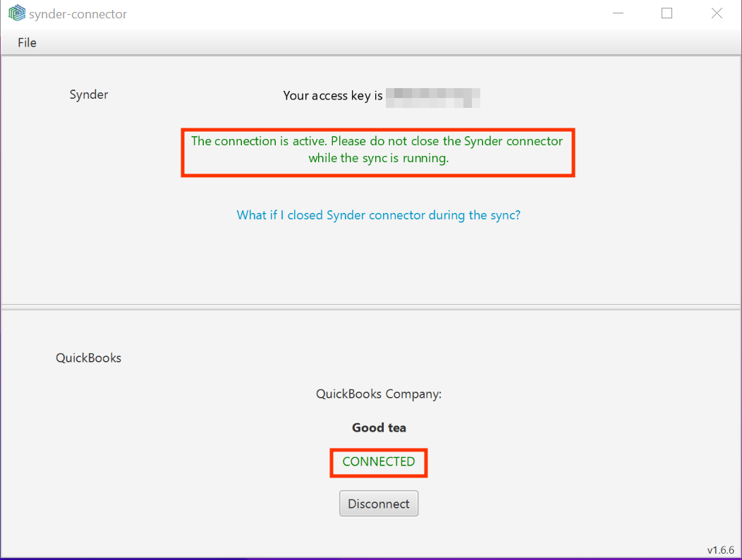
Task: Open the File menu
Action: (27, 42)
